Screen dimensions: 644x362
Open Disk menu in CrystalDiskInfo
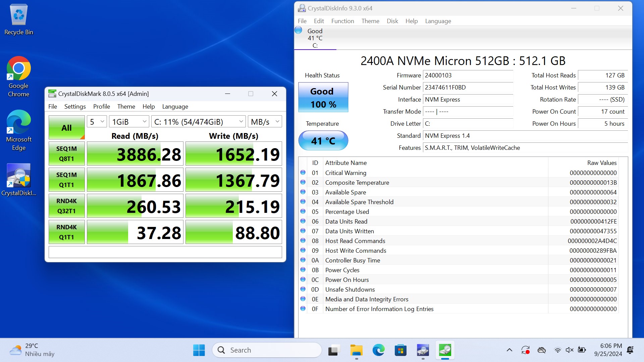pos(392,21)
